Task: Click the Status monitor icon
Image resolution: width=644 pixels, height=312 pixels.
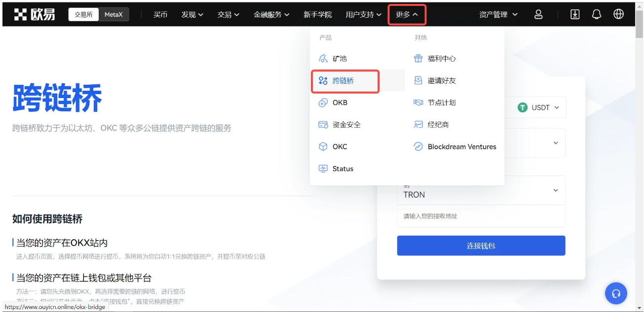Action: pos(323,169)
